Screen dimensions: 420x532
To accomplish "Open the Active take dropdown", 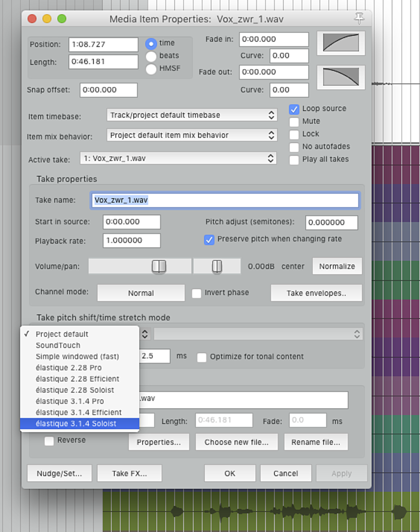I will coord(178,158).
